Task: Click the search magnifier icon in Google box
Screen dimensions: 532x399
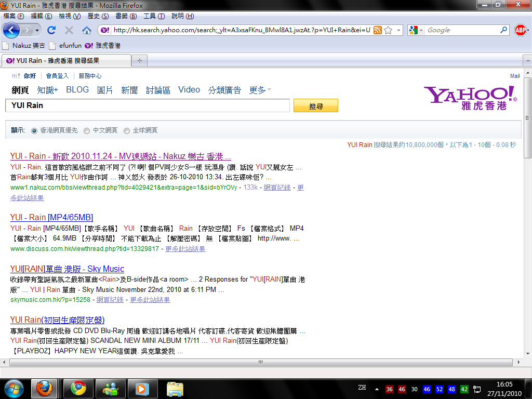Action: [504, 30]
